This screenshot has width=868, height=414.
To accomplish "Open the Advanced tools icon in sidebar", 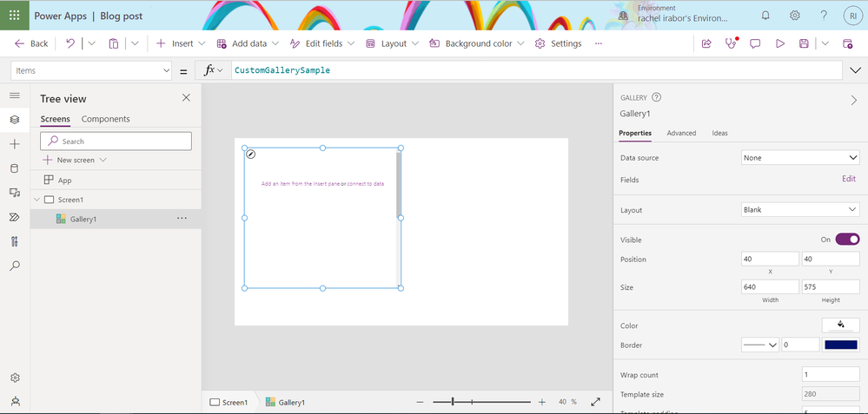I will coord(15,241).
